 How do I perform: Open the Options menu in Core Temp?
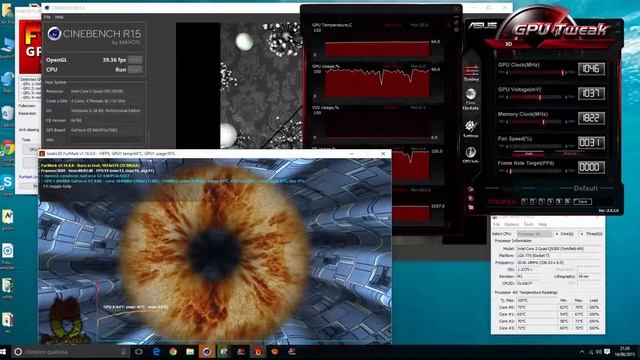coord(511,224)
